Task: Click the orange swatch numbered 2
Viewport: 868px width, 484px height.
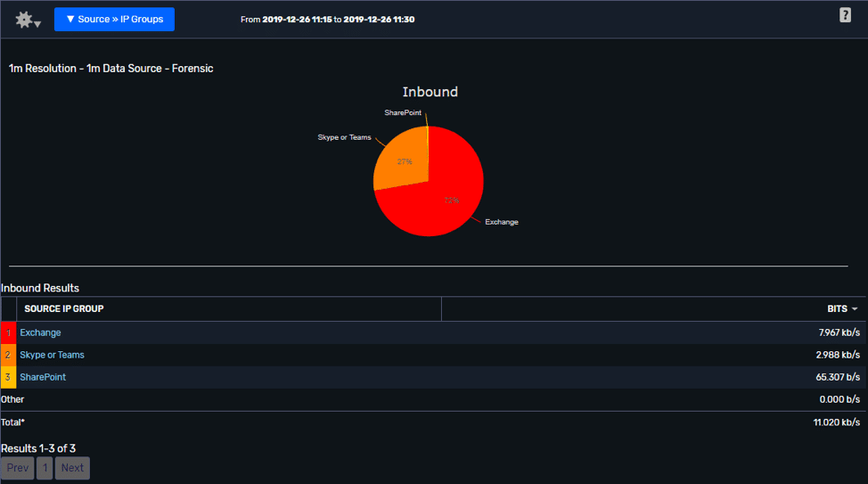Action: click(x=8, y=355)
